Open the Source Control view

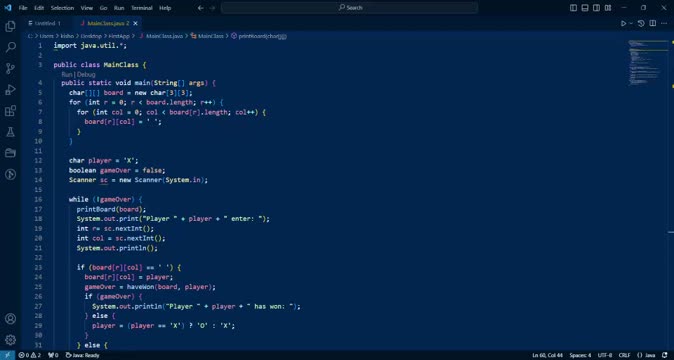tap(10, 68)
